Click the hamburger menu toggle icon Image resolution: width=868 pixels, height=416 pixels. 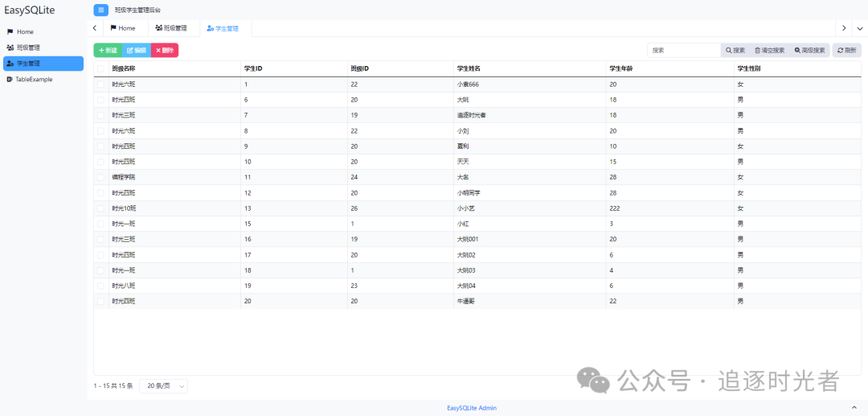[100, 10]
